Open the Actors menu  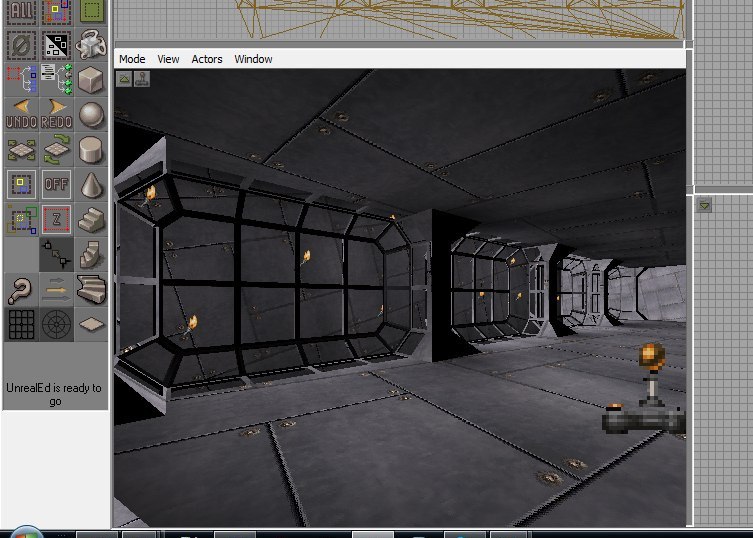pos(207,59)
